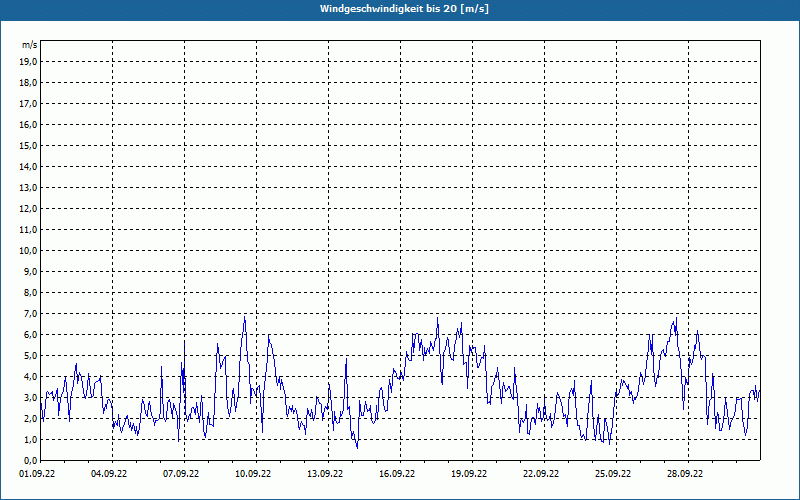
Task: Select the 13,0 y-axis label
Action: coord(29,188)
